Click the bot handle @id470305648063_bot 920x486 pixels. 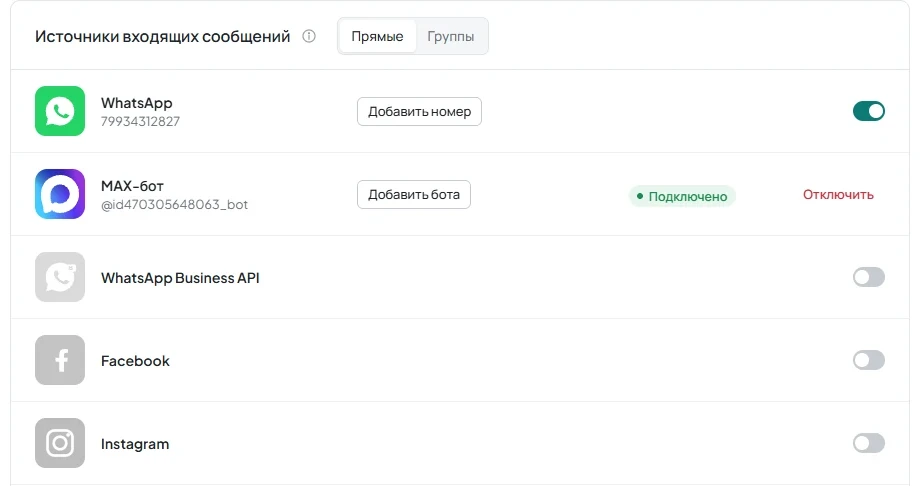click(174, 205)
